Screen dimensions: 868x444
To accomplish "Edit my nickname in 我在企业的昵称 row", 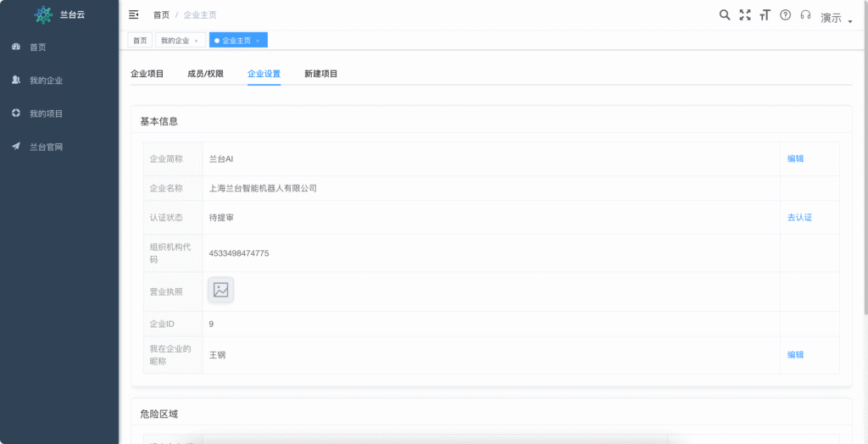I will (x=795, y=355).
